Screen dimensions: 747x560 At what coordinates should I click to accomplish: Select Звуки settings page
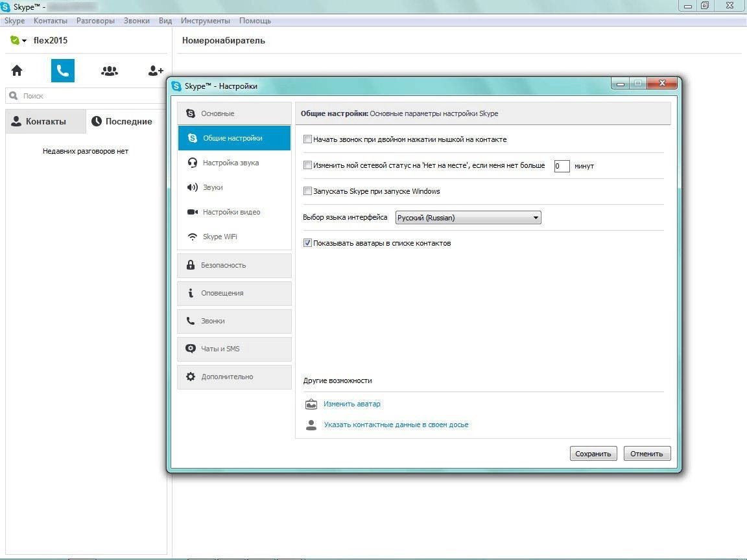[x=234, y=187]
